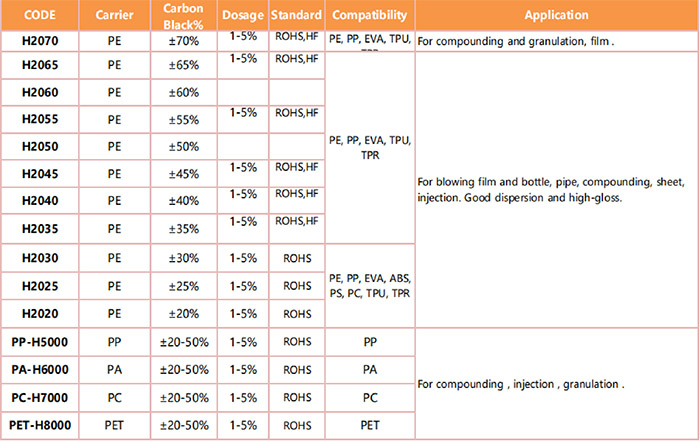Image resolution: width=700 pixels, height=441 pixels.
Task: Select the H2055 code cell
Action: tap(40, 119)
